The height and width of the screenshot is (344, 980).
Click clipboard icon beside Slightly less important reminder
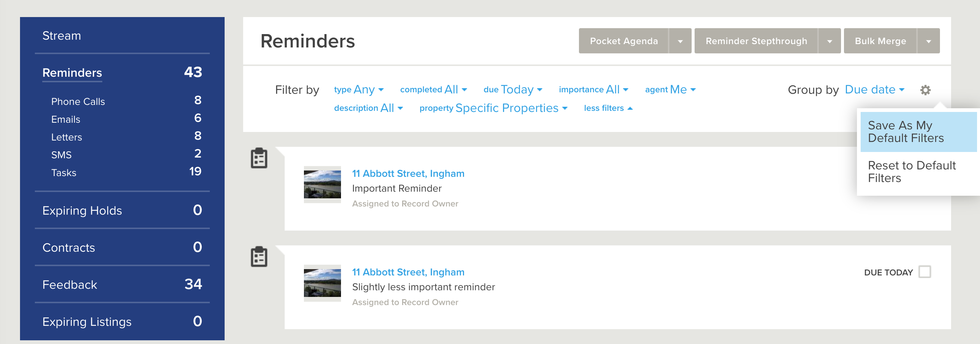(259, 257)
